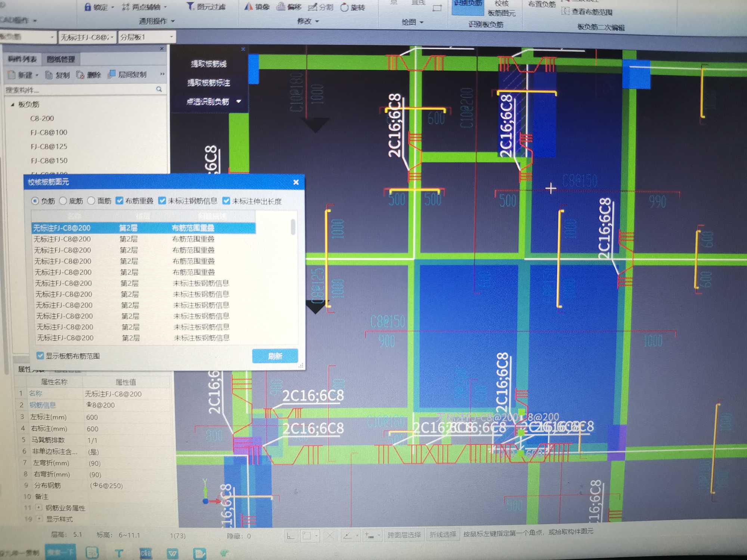Image resolution: width=747 pixels, height=560 pixels.
Task: Show more component toolbar items chevron
Action: (x=162, y=74)
